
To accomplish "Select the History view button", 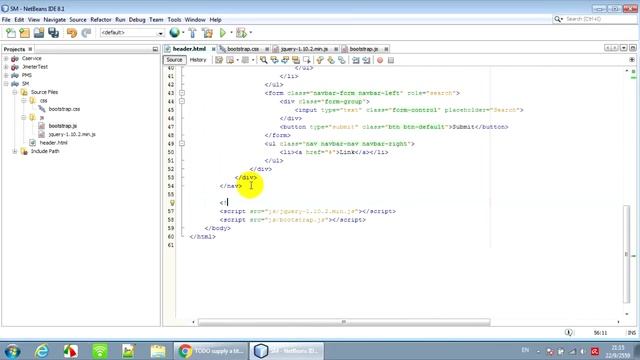I will 198,60.
